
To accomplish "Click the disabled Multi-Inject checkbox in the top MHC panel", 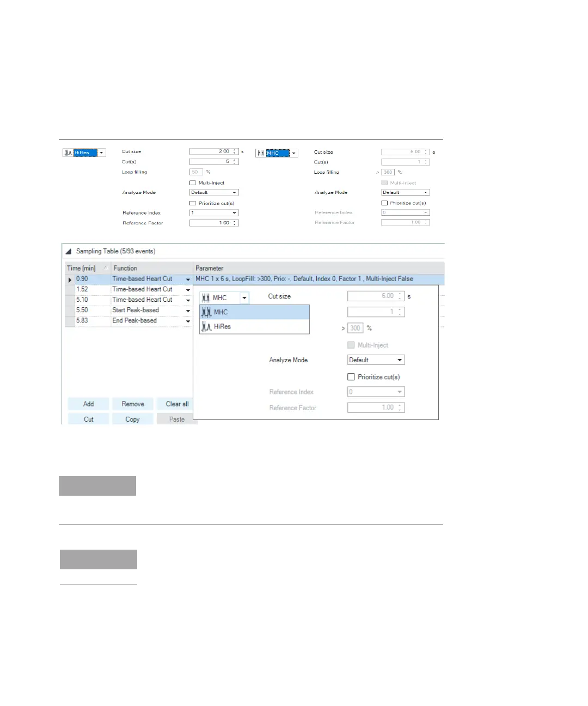I will tap(384, 183).
